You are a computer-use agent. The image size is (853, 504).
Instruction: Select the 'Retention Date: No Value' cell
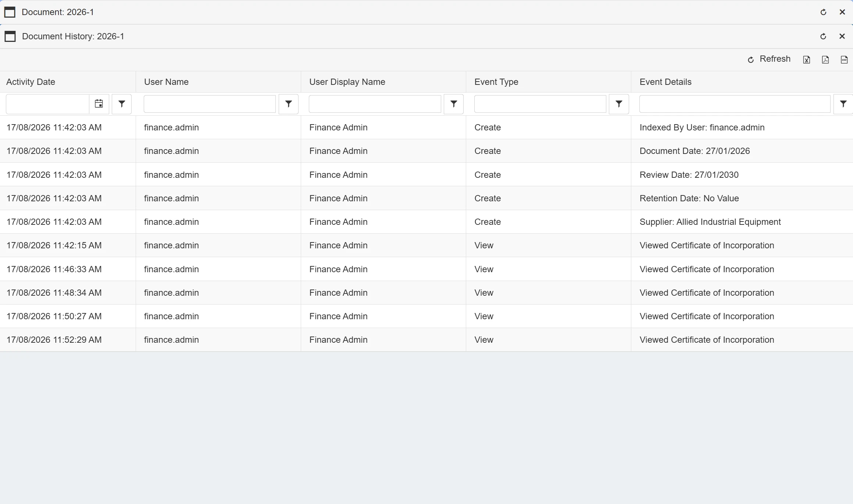pyautogui.click(x=742, y=198)
